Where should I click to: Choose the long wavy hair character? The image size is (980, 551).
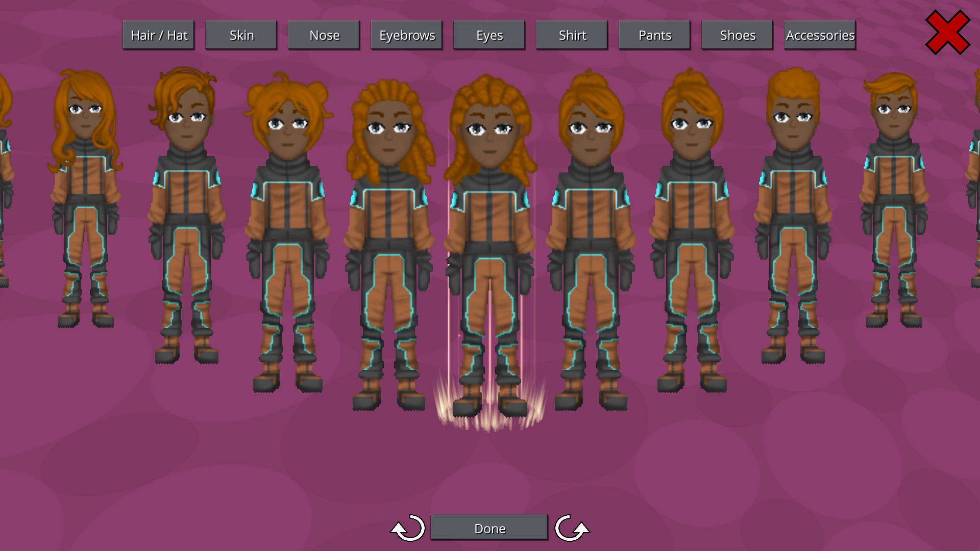(x=85, y=199)
